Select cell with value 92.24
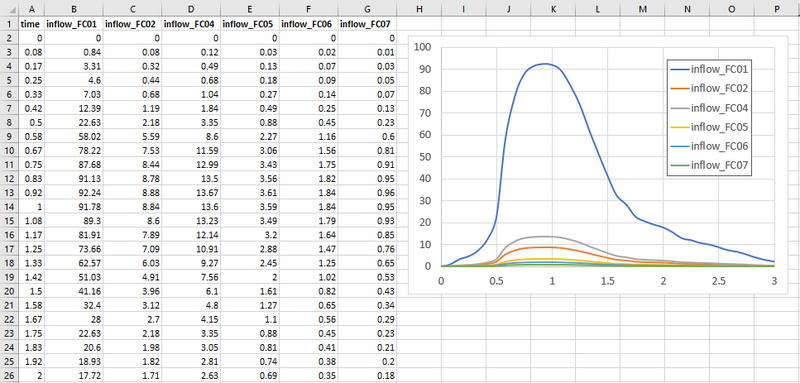This screenshot has height=383, width=800. pyautogui.click(x=74, y=194)
